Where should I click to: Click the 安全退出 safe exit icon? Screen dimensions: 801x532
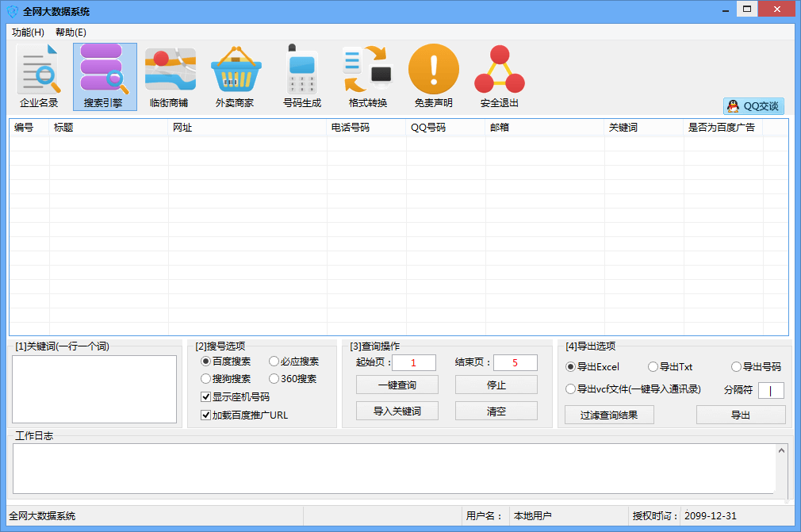click(500, 77)
